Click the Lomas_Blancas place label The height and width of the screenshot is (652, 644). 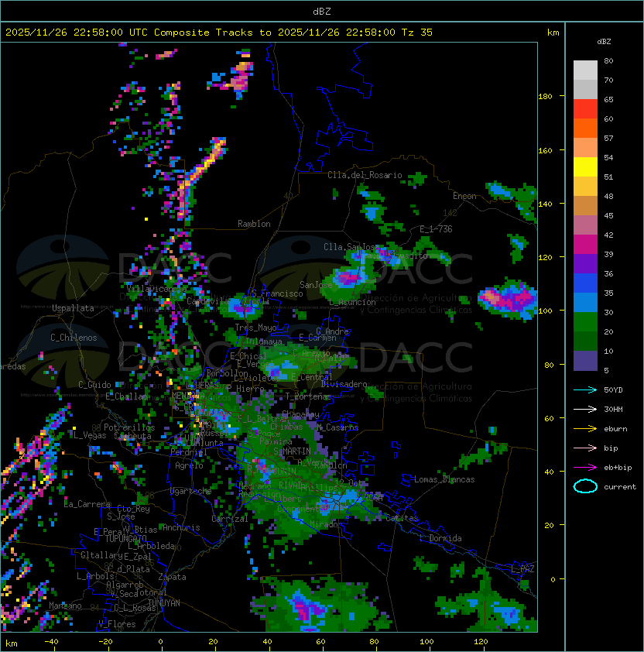tap(444, 479)
